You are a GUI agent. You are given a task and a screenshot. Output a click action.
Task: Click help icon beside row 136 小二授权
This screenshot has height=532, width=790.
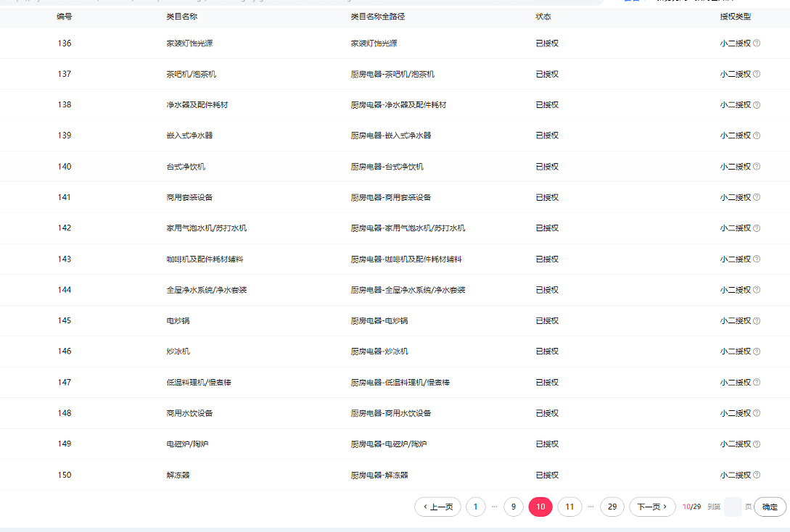pos(757,43)
